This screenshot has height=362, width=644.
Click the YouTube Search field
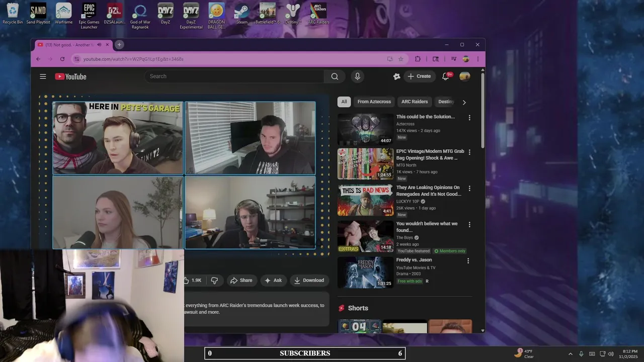(234, 76)
